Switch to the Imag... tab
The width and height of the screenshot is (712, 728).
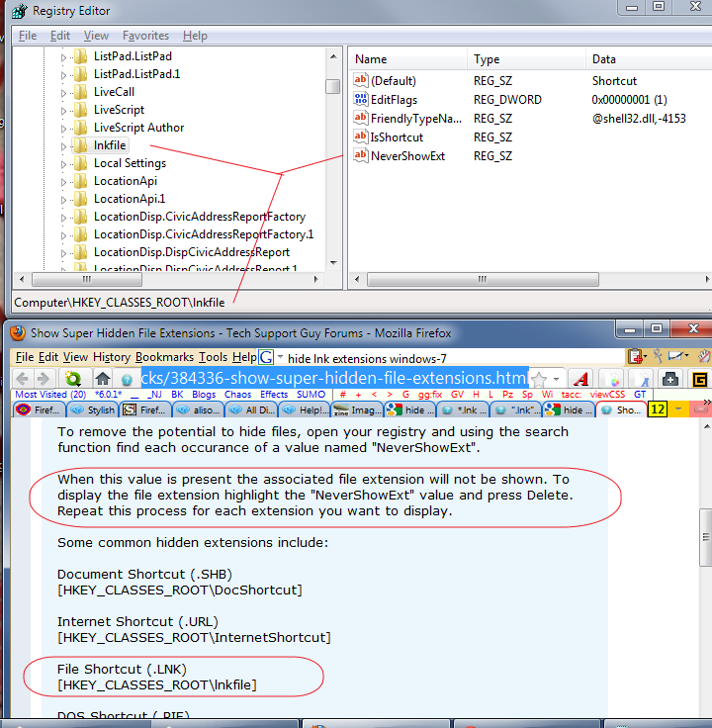(357, 409)
